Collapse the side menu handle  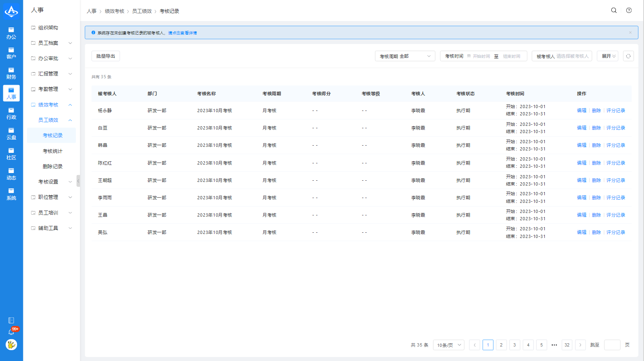pos(78,181)
